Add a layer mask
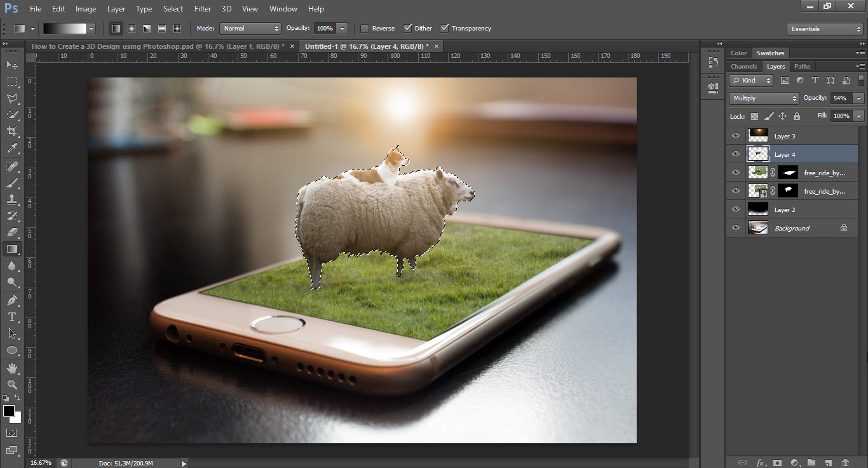868x468 pixels. [777, 462]
